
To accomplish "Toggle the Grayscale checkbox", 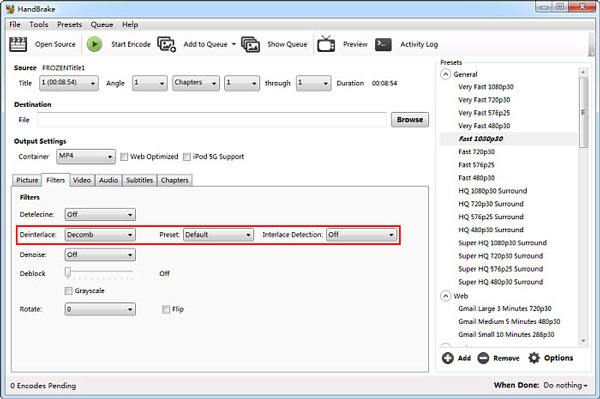I will click(x=68, y=291).
